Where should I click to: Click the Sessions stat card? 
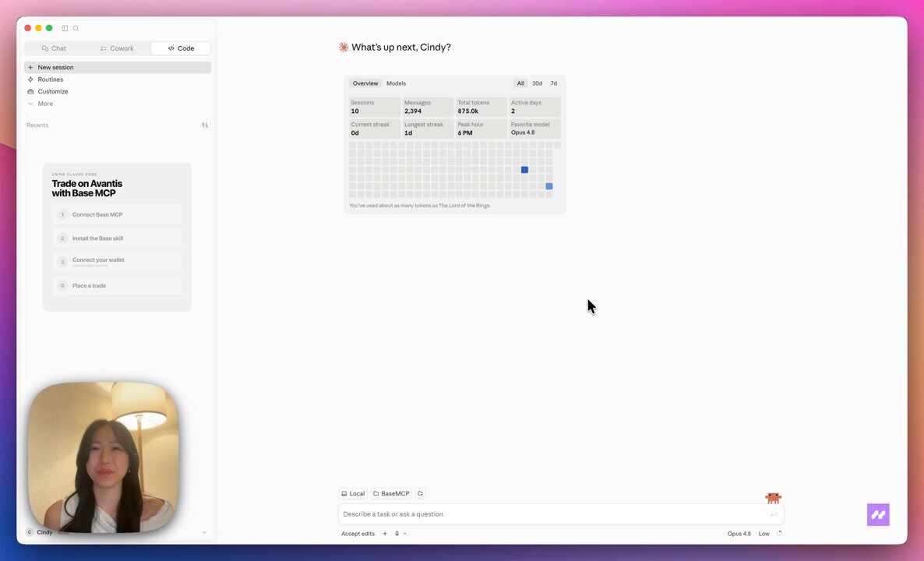pos(375,107)
